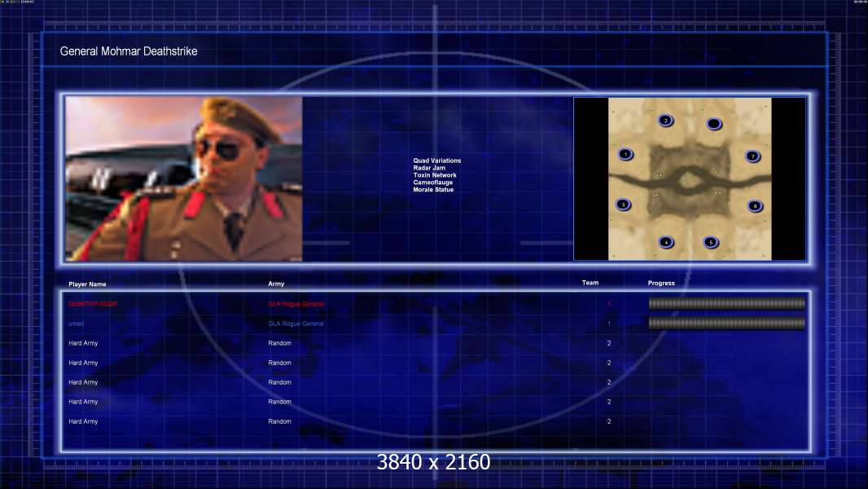Select start position 4 on map
The image size is (868, 489).
[666, 242]
